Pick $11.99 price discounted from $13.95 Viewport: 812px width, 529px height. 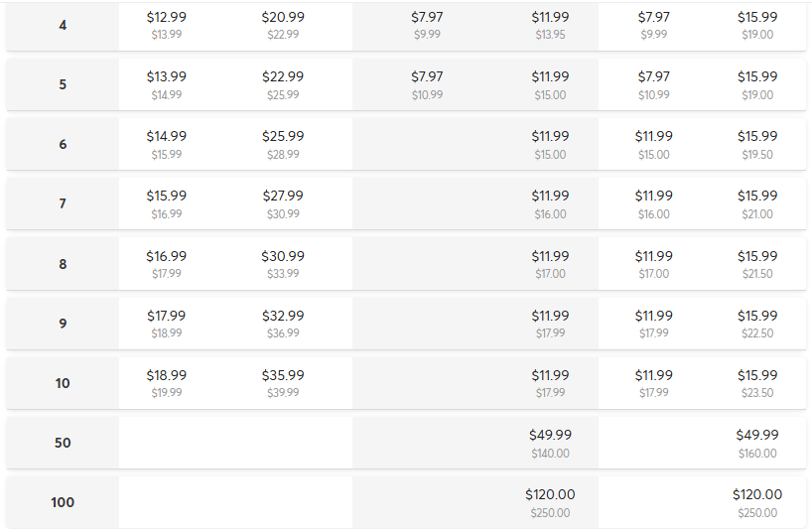click(550, 18)
